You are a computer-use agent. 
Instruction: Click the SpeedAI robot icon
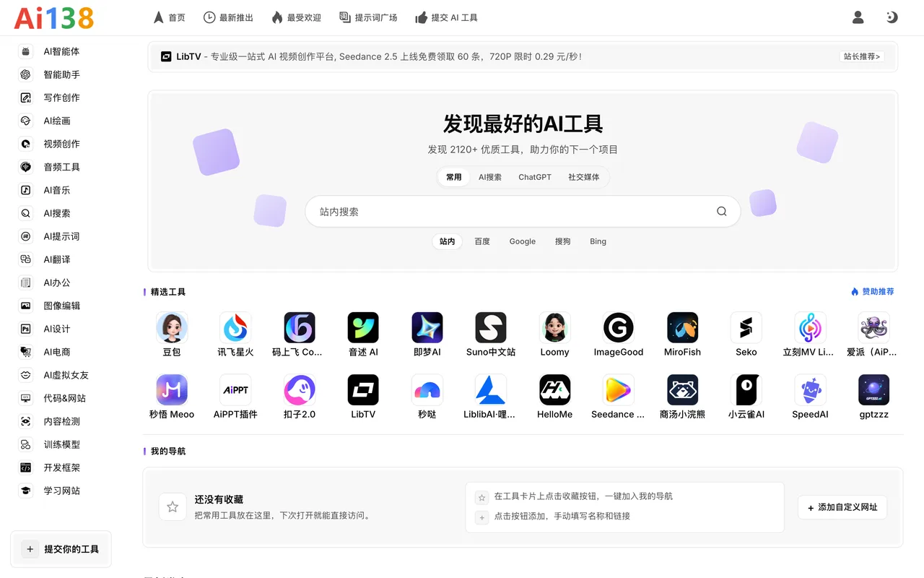pos(810,389)
